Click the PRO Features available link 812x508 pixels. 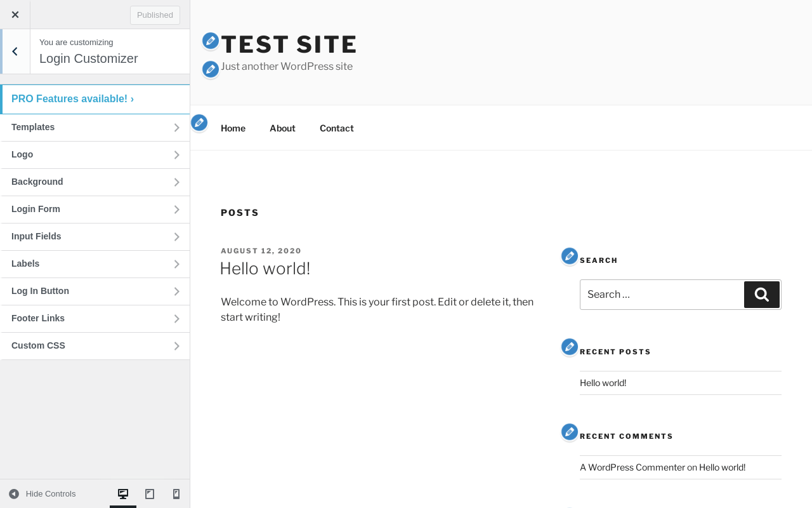72,99
